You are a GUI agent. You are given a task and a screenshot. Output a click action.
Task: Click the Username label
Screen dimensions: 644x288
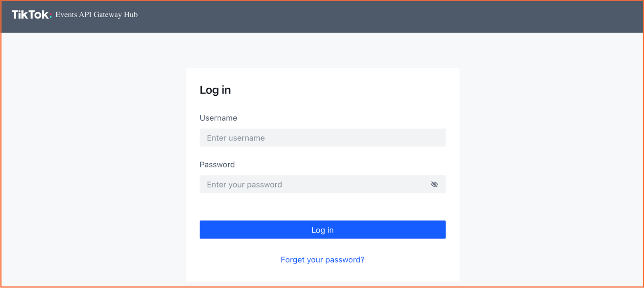tap(218, 118)
